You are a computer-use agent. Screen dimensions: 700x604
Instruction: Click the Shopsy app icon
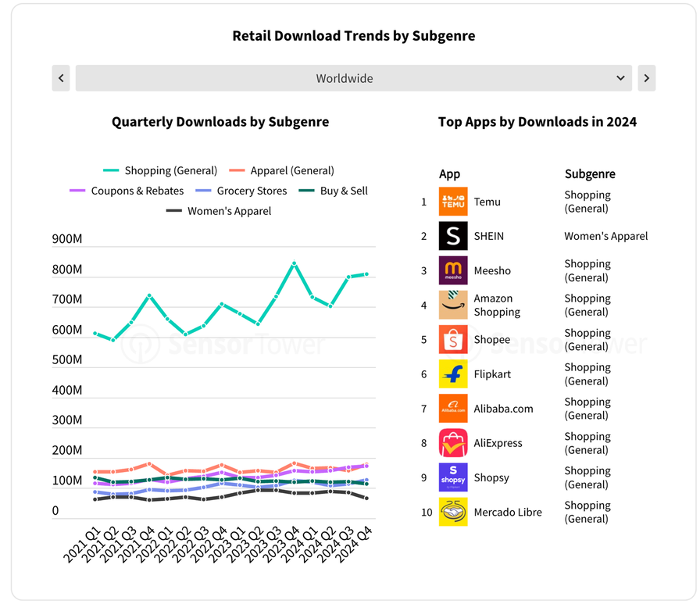[452, 477]
